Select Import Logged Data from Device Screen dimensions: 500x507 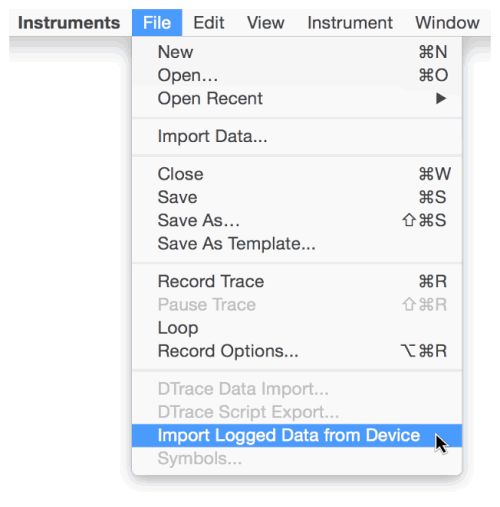pos(297,435)
